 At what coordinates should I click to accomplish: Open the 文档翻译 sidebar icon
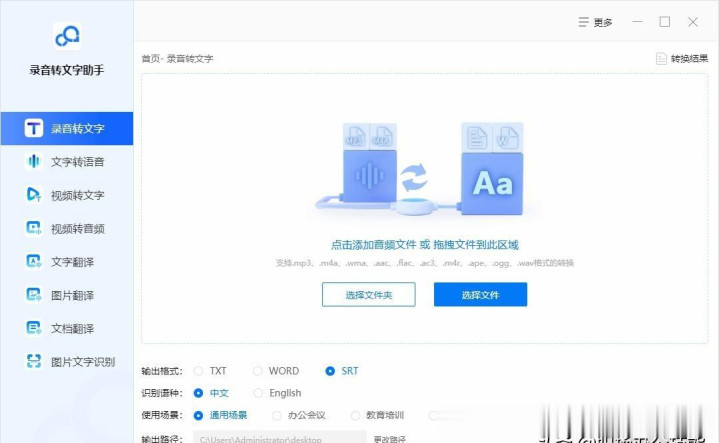[x=33, y=328]
